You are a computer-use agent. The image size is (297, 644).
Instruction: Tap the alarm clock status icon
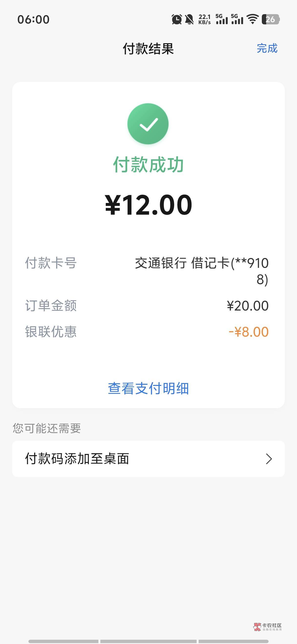coord(177,19)
